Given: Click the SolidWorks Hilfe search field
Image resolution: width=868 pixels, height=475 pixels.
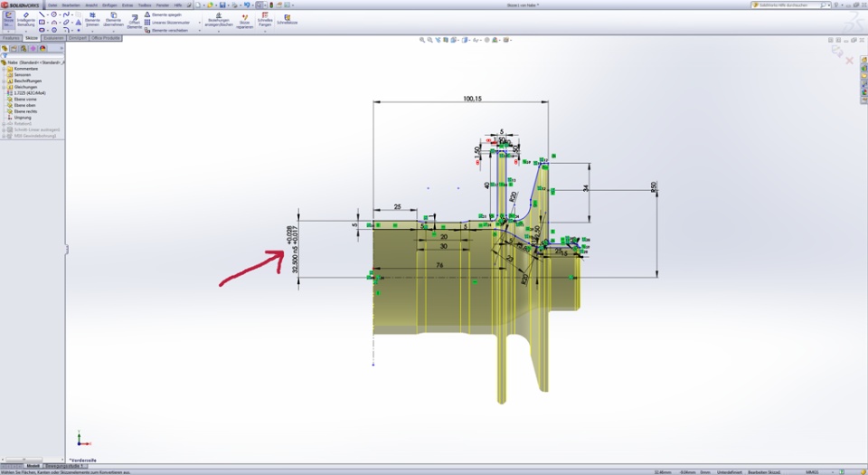Looking at the screenshot, I should click(x=788, y=5).
